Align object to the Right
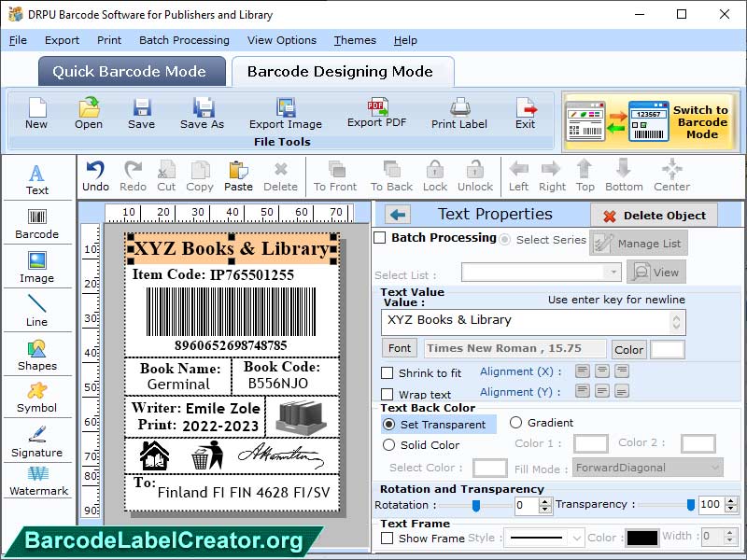Screen dimensions: 747x560 click(x=552, y=176)
